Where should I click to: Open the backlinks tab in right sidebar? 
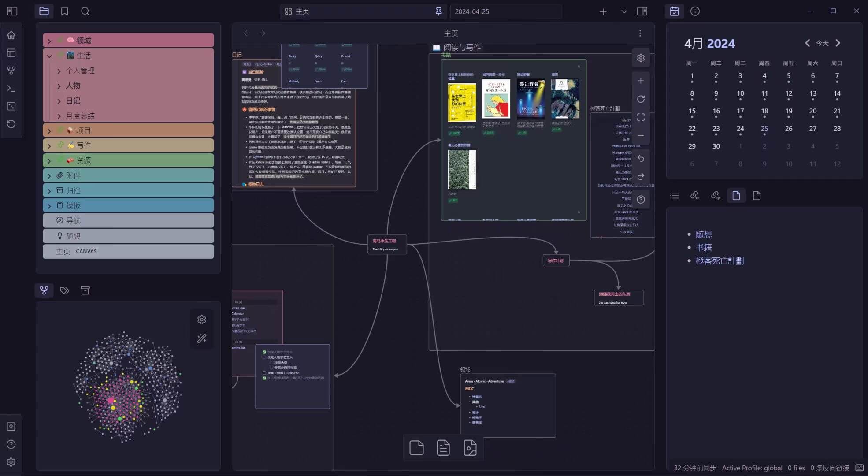pos(695,196)
